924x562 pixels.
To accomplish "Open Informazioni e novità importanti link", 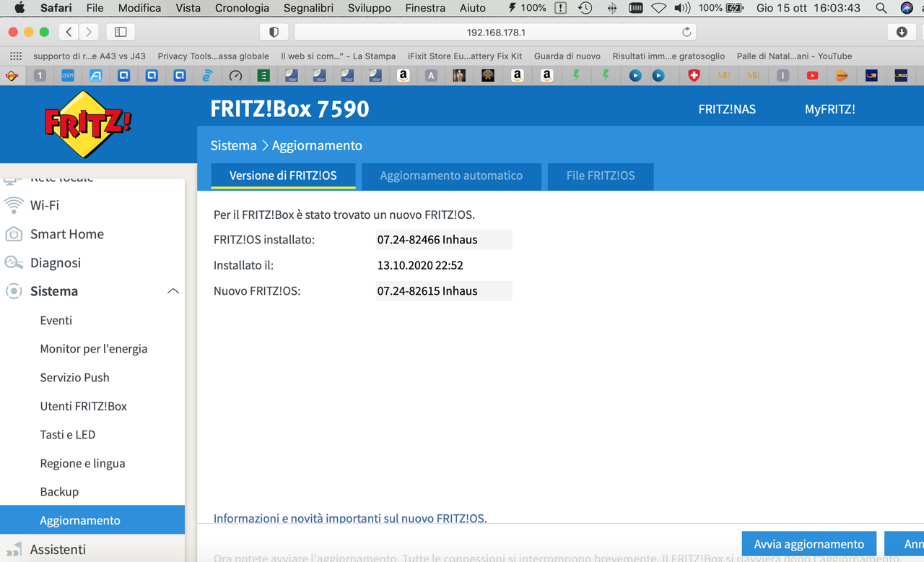I will (x=350, y=518).
